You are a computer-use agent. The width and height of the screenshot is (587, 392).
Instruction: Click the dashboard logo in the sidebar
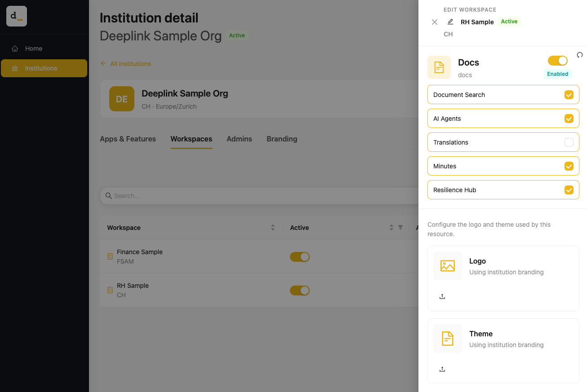click(x=17, y=16)
